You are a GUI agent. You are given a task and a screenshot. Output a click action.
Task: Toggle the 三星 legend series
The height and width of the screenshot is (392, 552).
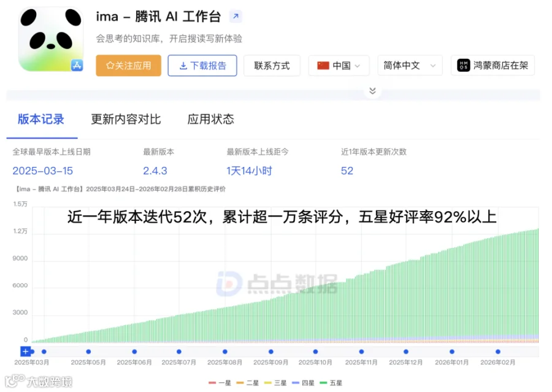(275, 383)
